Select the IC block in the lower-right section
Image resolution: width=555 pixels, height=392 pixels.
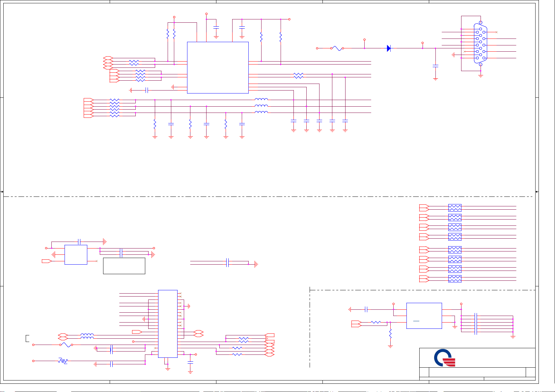point(424,316)
